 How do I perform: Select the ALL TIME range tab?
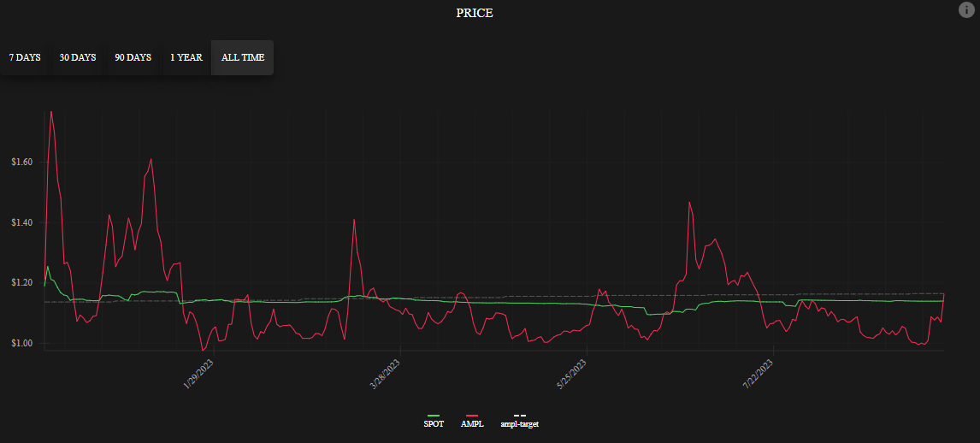(x=243, y=57)
